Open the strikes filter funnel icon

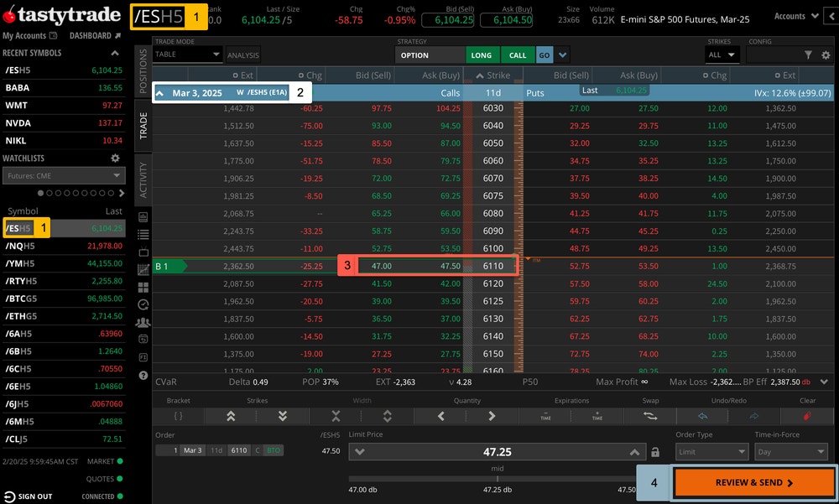(x=808, y=55)
